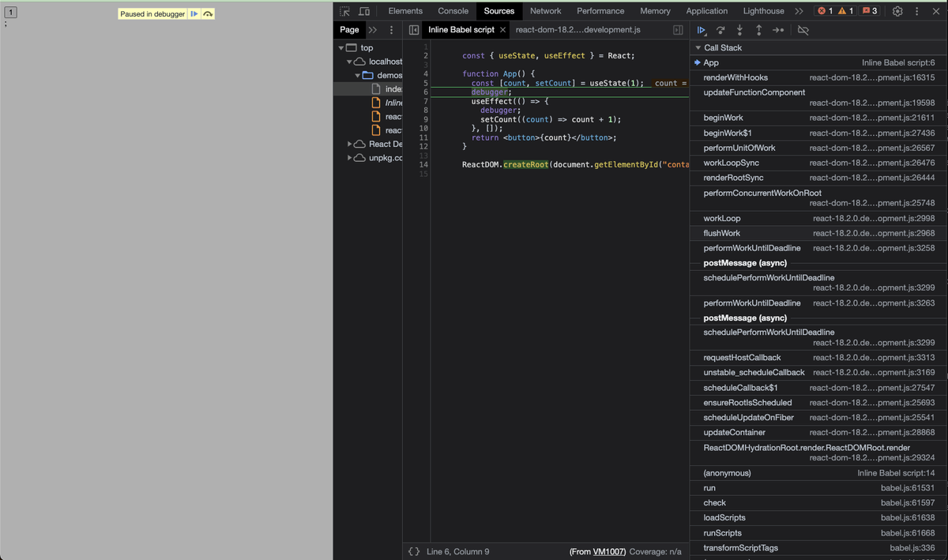This screenshot has width=948, height=560.
Task: Open DevTools settings gear
Action: [897, 11]
